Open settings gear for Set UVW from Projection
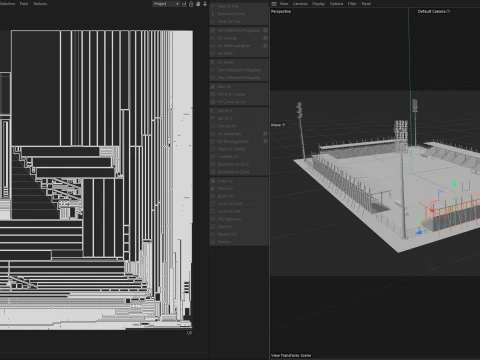This screenshot has height=360, width=480. [x=265, y=30]
